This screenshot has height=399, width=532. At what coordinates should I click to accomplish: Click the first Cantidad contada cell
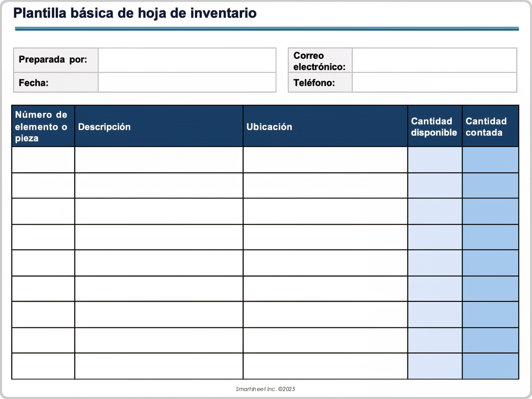coord(490,160)
